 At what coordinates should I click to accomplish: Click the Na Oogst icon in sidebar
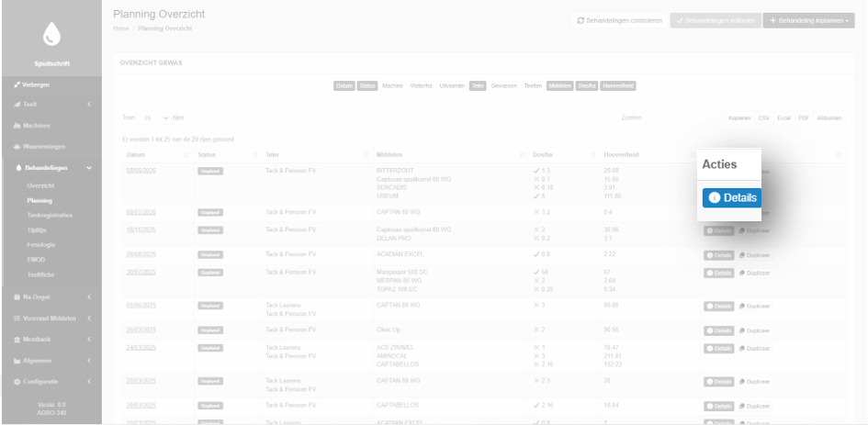tap(17, 297)
